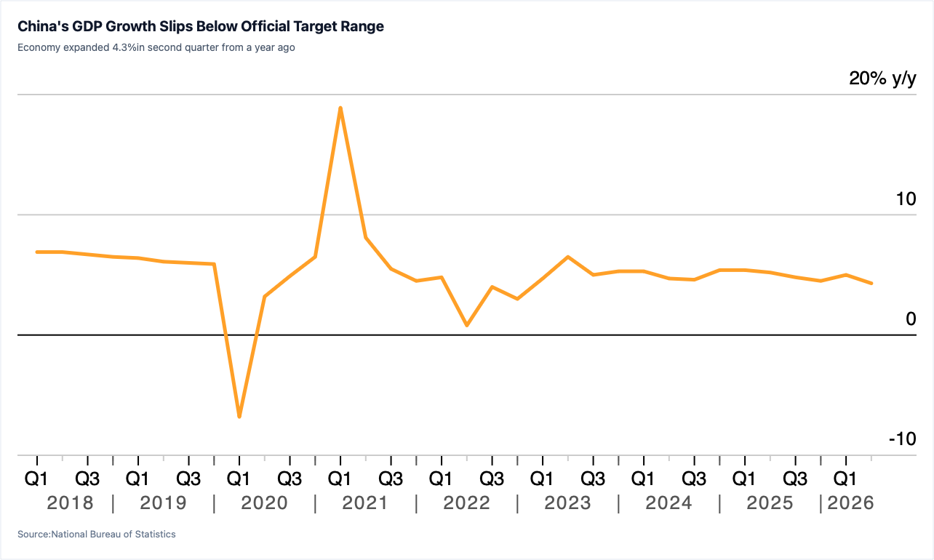Screen dimensions: 934x560
Task: Click the Q1 tick label for 2024
Action: pos(644,479)
